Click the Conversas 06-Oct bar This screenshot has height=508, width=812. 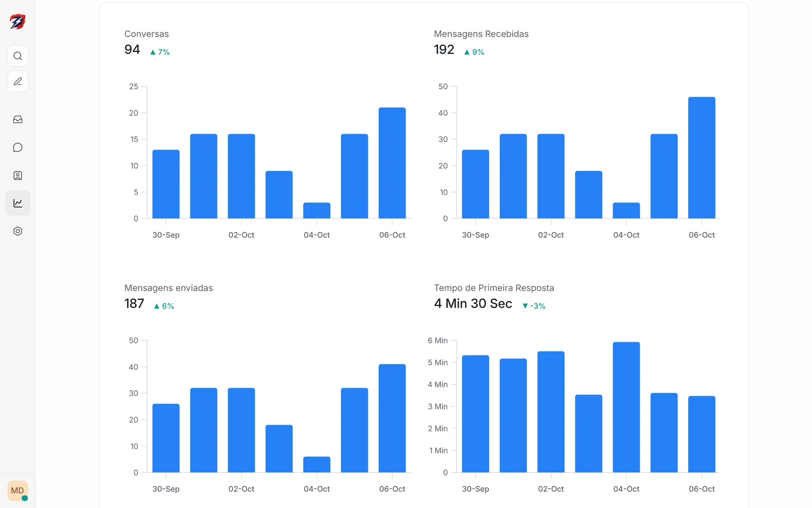(392, 163)
